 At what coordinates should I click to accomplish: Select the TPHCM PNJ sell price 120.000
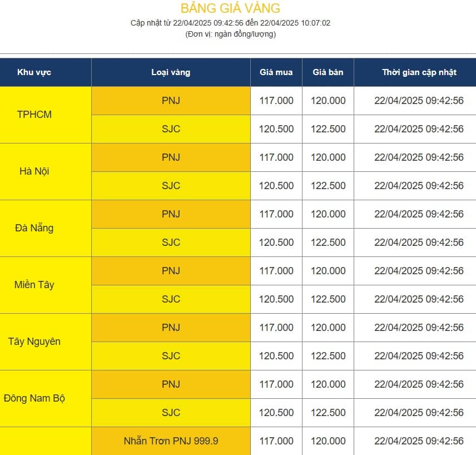click(328, 101)
